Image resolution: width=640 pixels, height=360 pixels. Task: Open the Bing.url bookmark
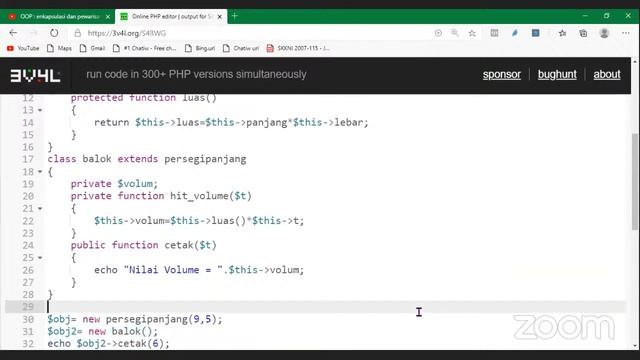200,48
